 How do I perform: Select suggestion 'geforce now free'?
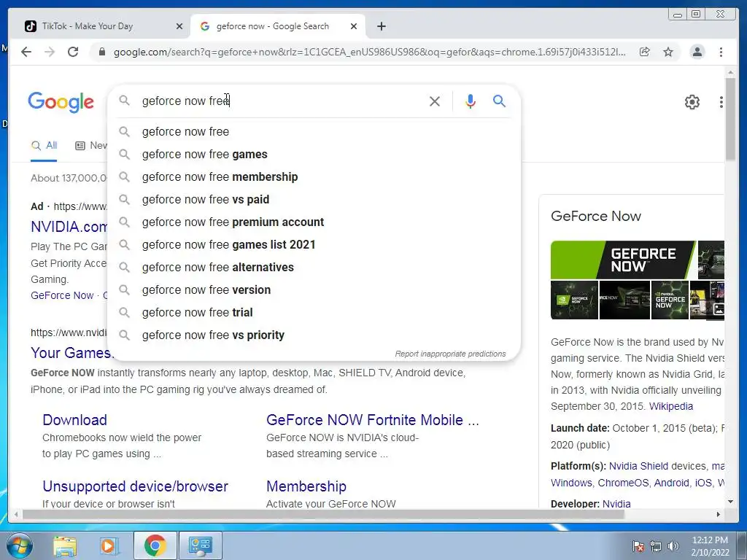pyautogui.click(x=314, y=131)
